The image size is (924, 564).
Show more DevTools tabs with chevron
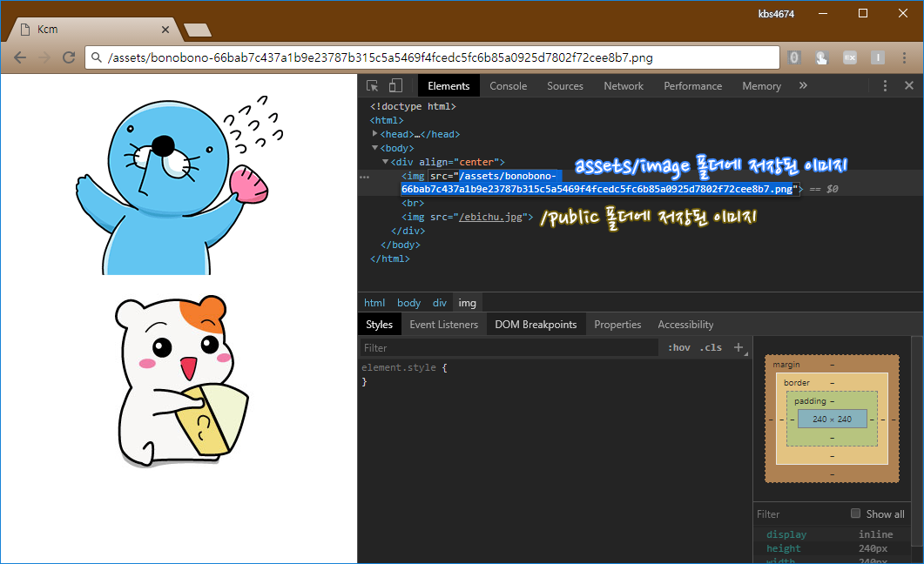pyautogui.click(x=803, y=86)
